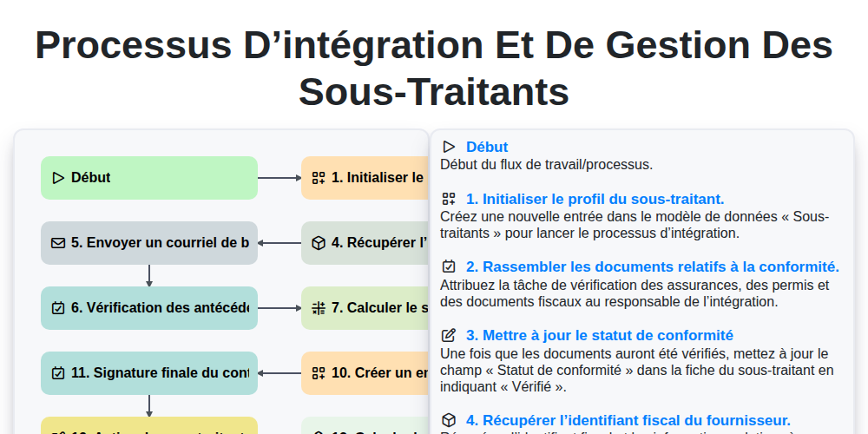
Task: Select the green Début flowchart node
Action: point(149,178)
